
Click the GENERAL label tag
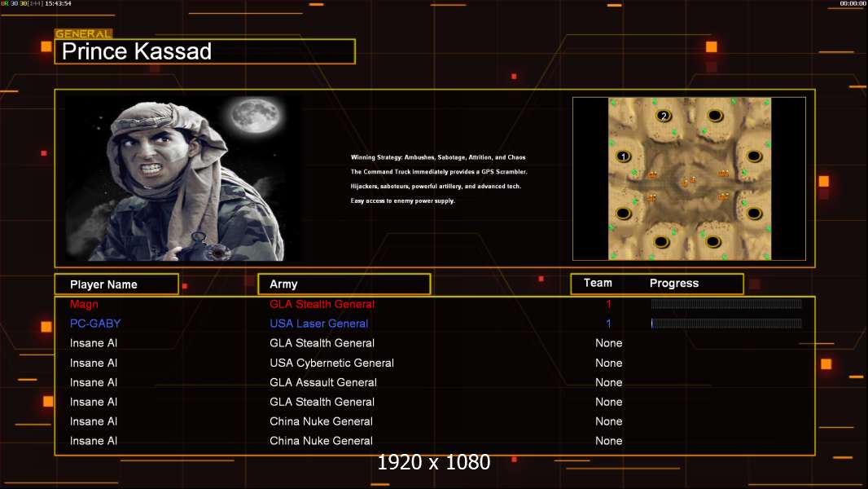point(84,33)
